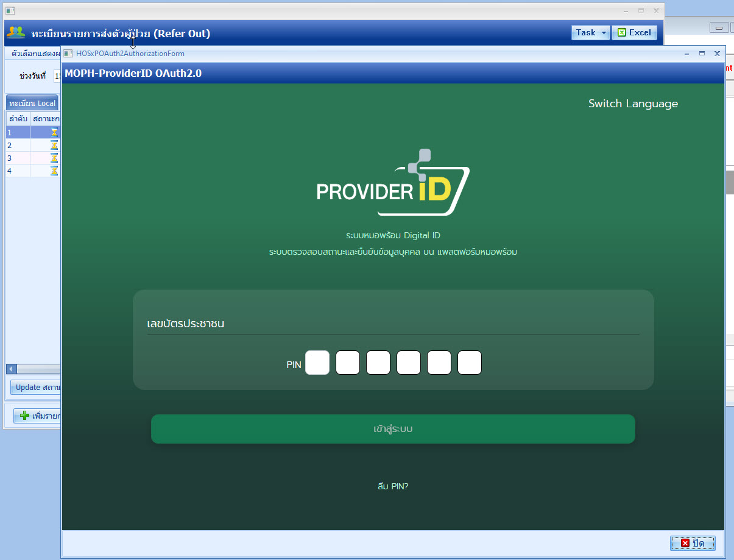Click the hourglass status icon in row 2

[54, 145]
